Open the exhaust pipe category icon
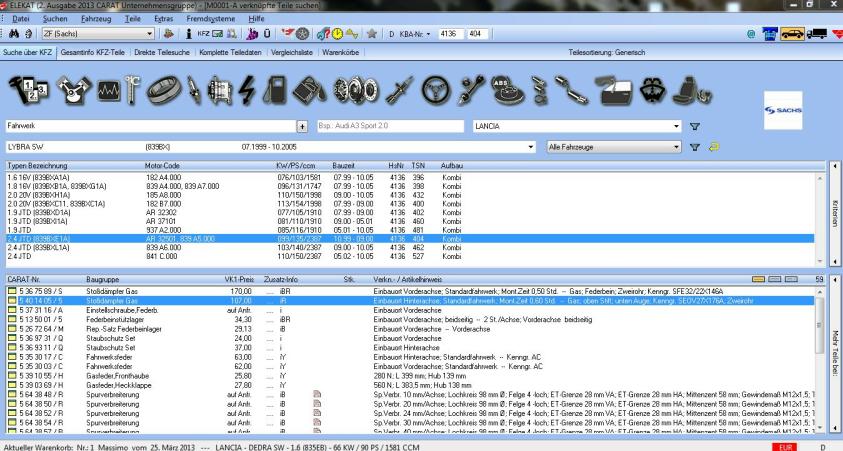 (571, 90)
